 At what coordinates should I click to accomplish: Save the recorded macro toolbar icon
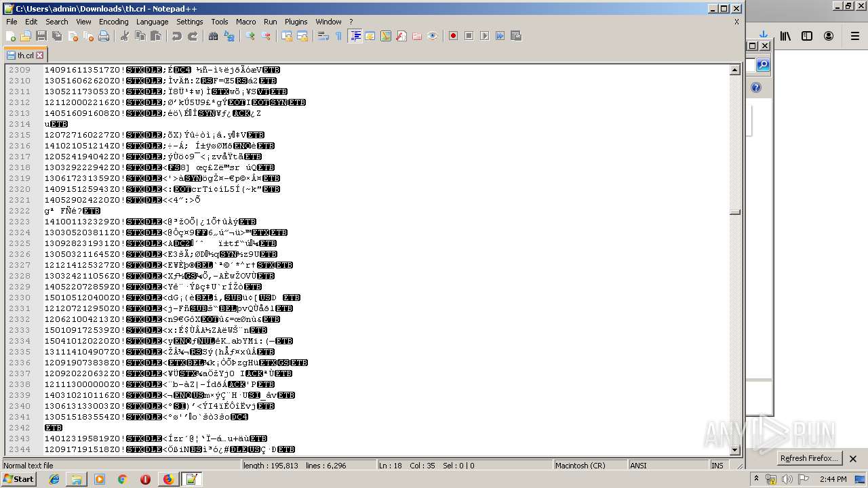coord(515,36)
